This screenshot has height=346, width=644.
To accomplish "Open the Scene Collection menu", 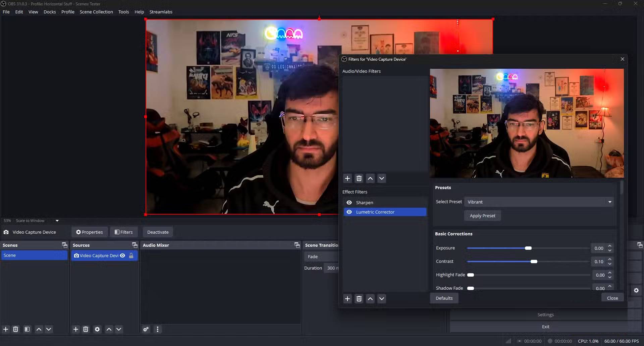I will tap(96, 12).
